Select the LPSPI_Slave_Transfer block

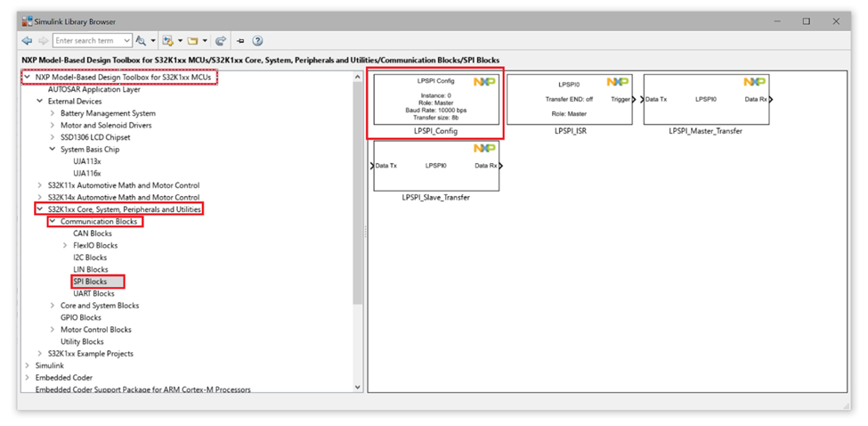[437, 166]
